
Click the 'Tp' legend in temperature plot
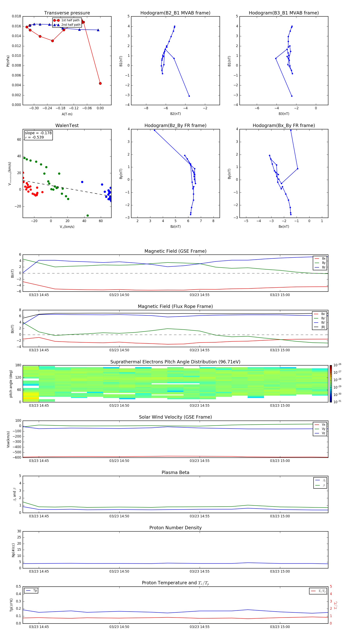point(31,591)
